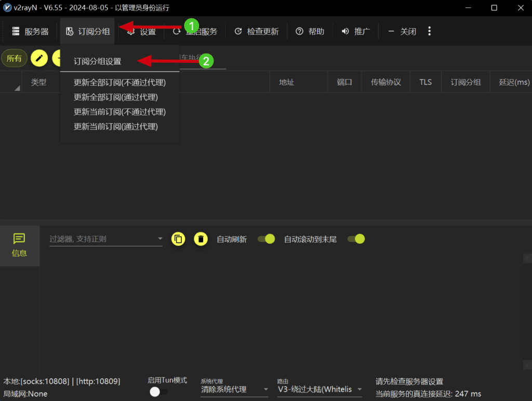
Task: Click the 当前服务的真连接延迟 247 ms text
Action: [x=429, y=394]
